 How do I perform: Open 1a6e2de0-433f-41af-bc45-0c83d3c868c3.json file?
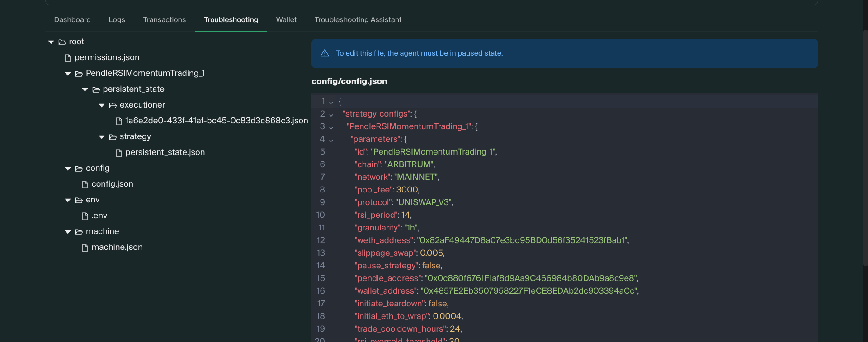click(217, 121)
